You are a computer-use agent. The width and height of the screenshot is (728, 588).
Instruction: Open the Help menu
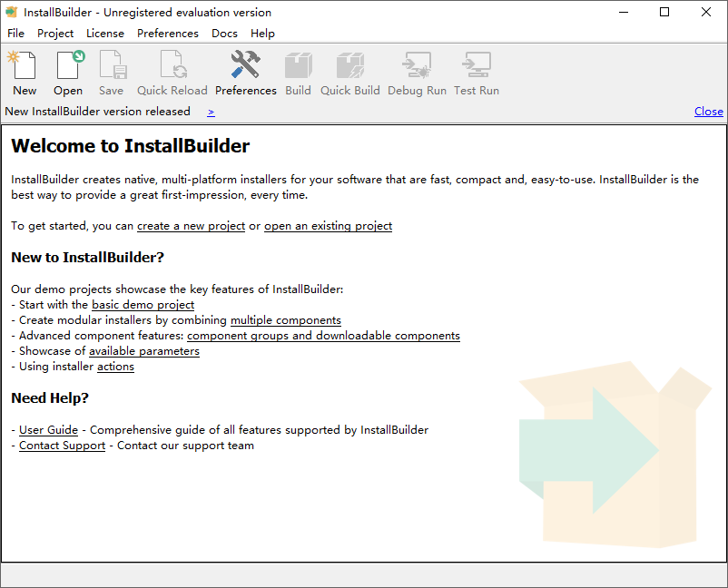[262, 34]
